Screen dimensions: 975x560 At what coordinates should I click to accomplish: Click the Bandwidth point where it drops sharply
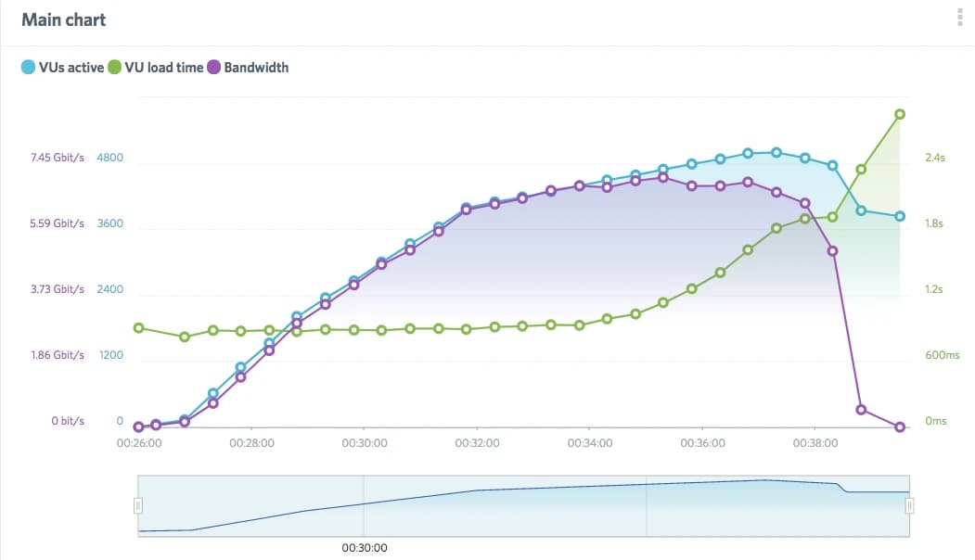tap(831, 250)
